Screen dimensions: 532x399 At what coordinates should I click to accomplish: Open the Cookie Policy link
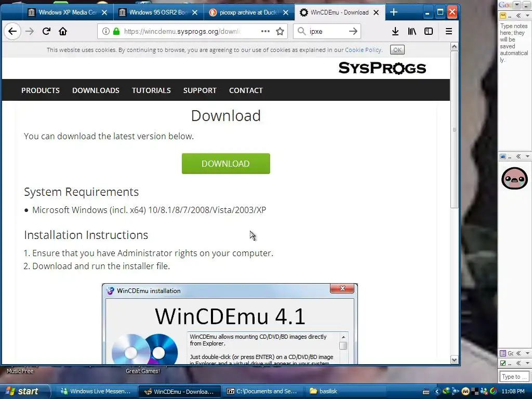363,50
